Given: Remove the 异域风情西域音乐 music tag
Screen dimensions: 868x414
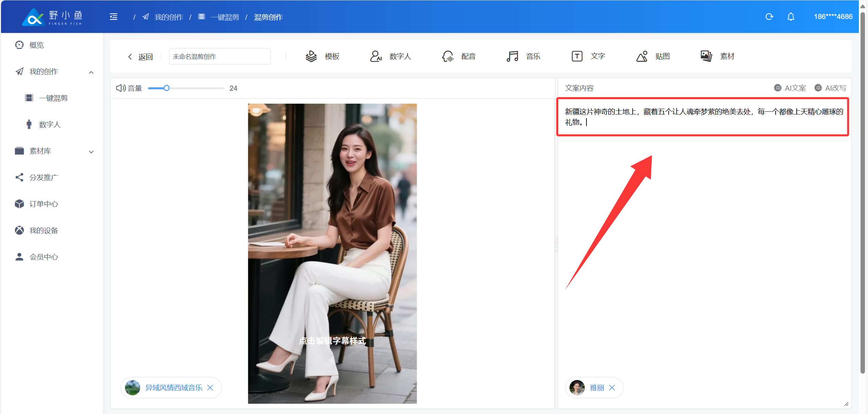Looking at the screenshot, I should 210,388.
